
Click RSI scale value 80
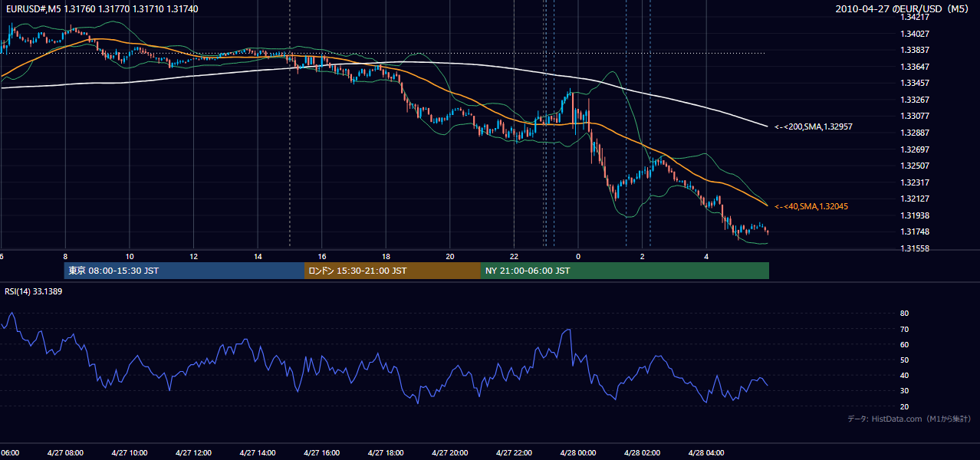tap(904, 314)
